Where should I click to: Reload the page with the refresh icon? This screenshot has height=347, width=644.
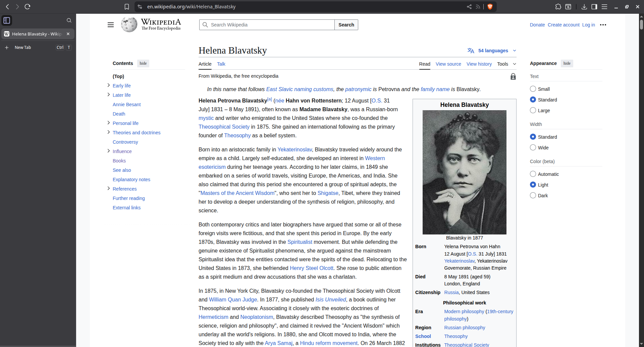click(x=28, y=7)
